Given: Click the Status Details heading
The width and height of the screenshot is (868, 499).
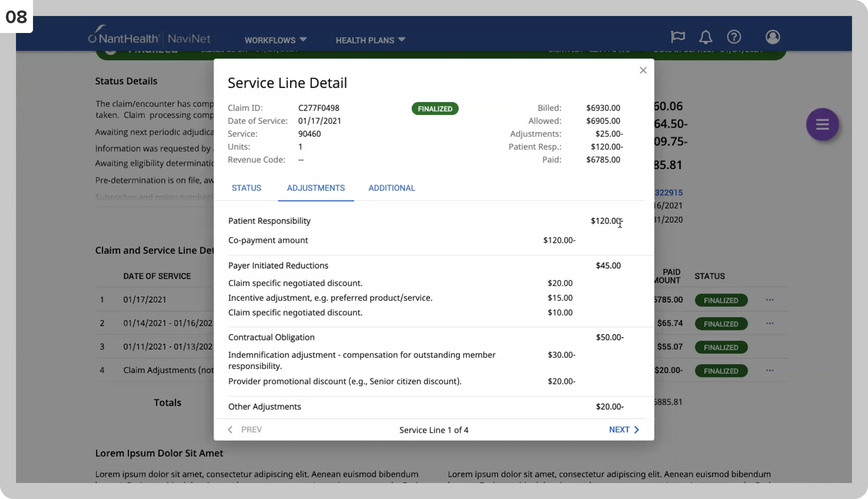Looking at the screenshot, I should [x=126, y=81].
